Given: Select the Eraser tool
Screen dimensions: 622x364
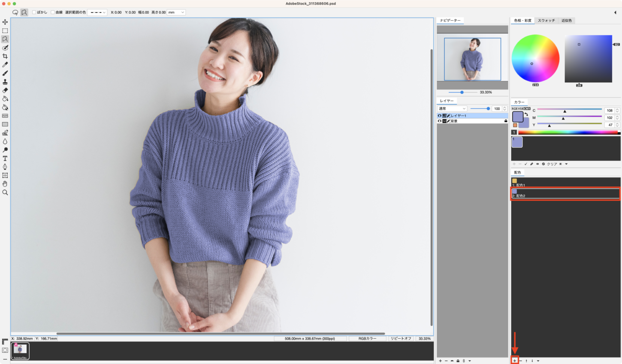Looking at the screenshot, I should coord(5,90).
